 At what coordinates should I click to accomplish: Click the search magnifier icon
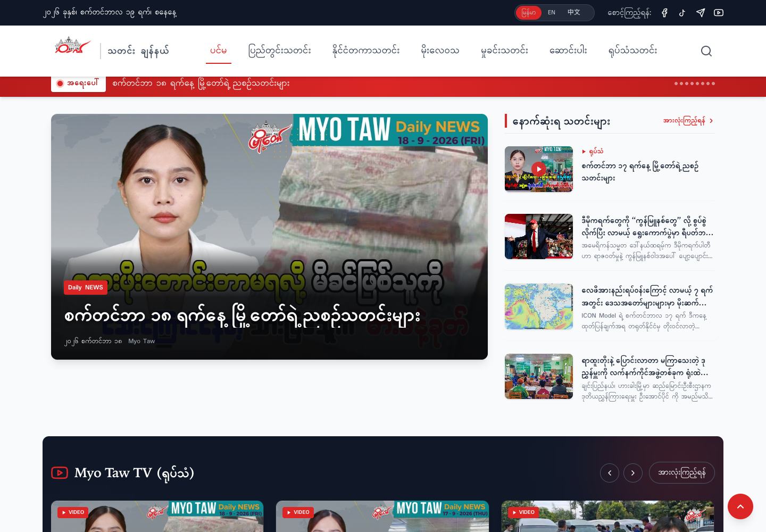pyautogui.click(x=706, y=51)
